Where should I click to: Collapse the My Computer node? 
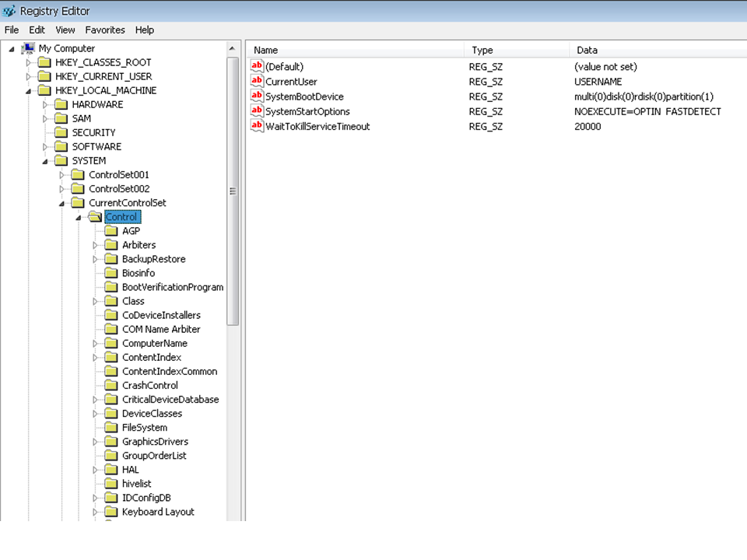click(12, 48)
